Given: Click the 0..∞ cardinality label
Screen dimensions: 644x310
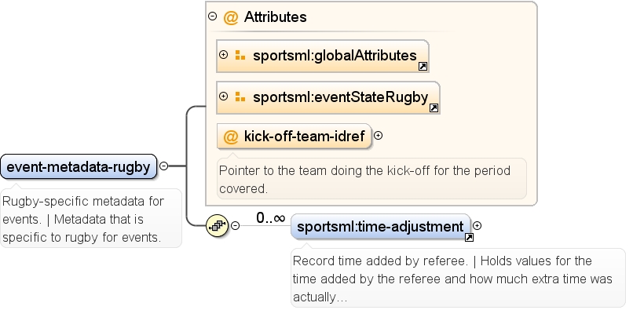Looking at the screenshot, I should (271, 218).
